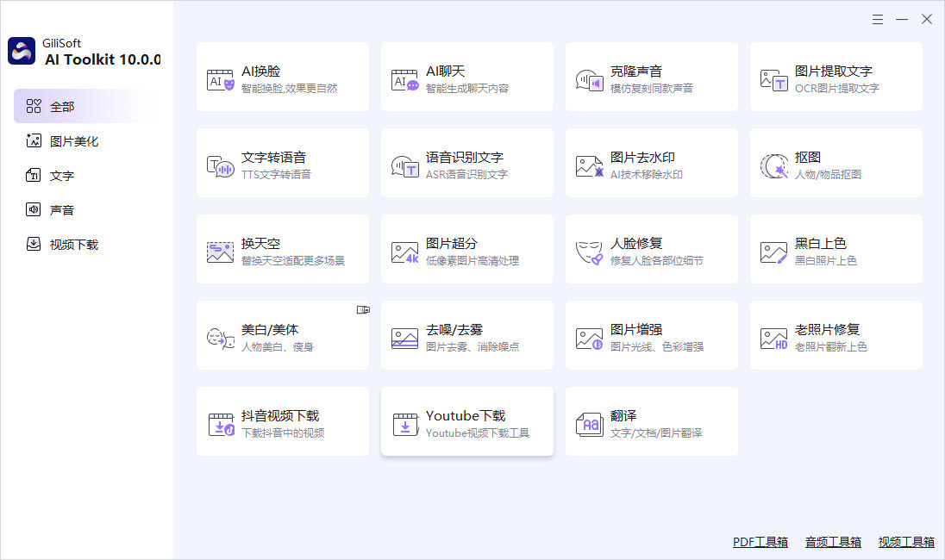Open the 换天空 sky replacement tool

pyautogui.click(x=282, y=249)
